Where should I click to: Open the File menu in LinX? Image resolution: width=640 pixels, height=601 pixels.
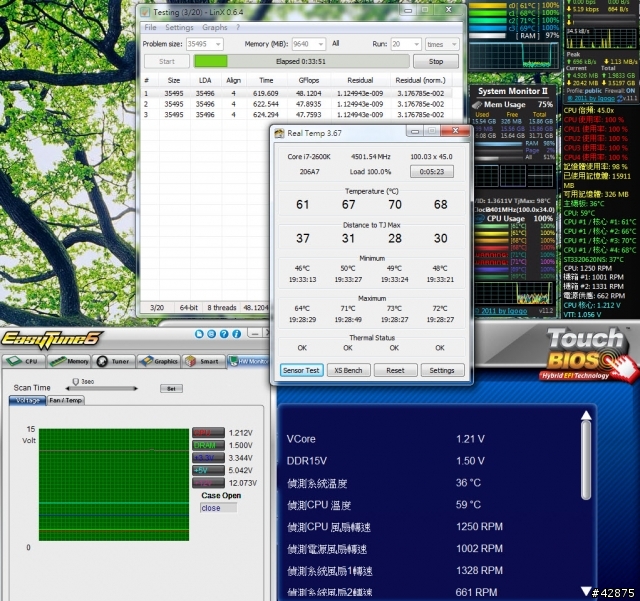pyautogui.click(x=150, y=27)
